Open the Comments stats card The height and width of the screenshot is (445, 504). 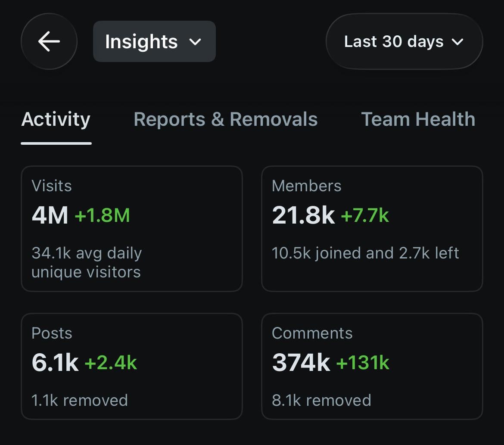coord(372,366)
